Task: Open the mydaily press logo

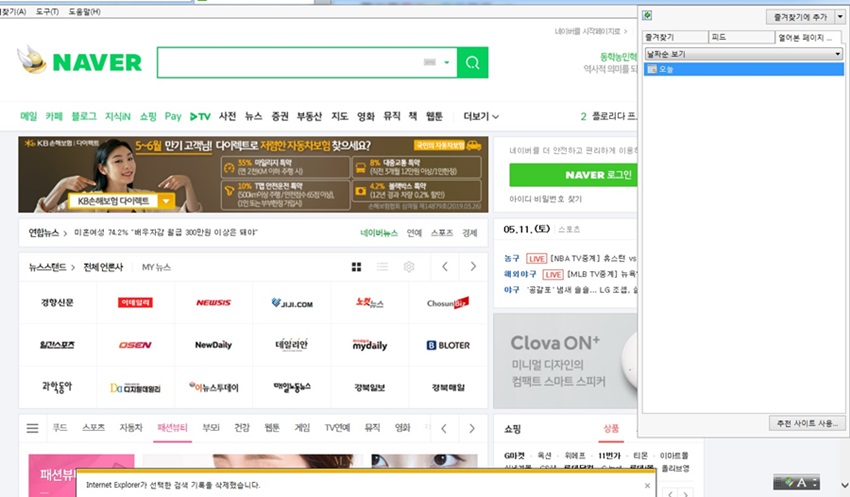Action: point(370,345)
